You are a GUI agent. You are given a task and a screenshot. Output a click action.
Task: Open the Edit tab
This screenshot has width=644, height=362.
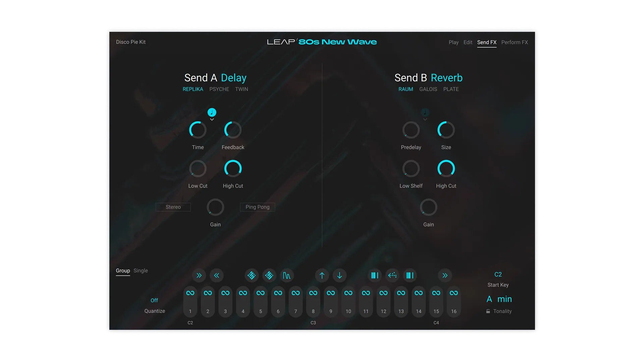(x=468, y=42)
